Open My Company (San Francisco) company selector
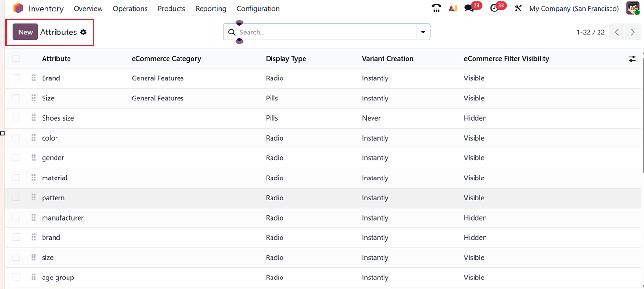 tap(574, 8)
